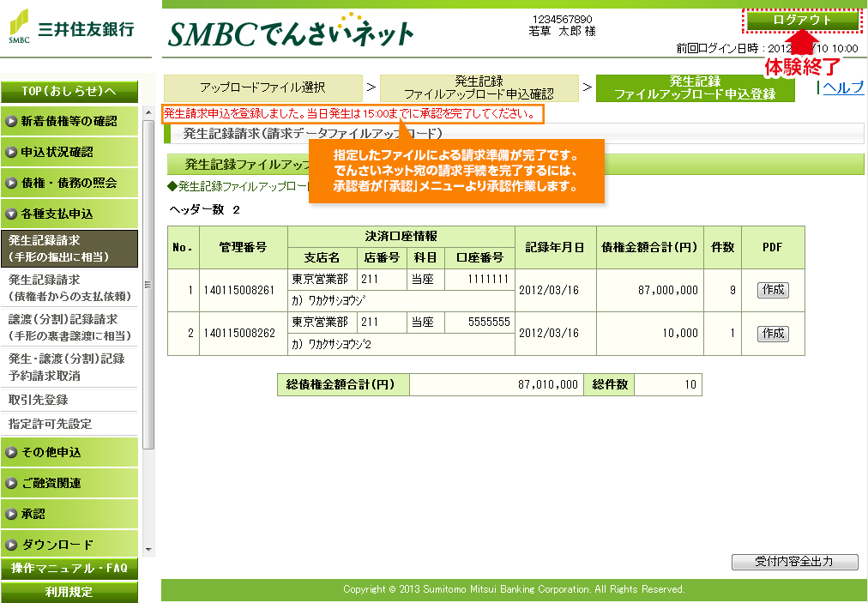The height and width of the screenshot is (603, 868).
Task: Expand 債権・債務の照会 menu
Action: coord(69,183)
